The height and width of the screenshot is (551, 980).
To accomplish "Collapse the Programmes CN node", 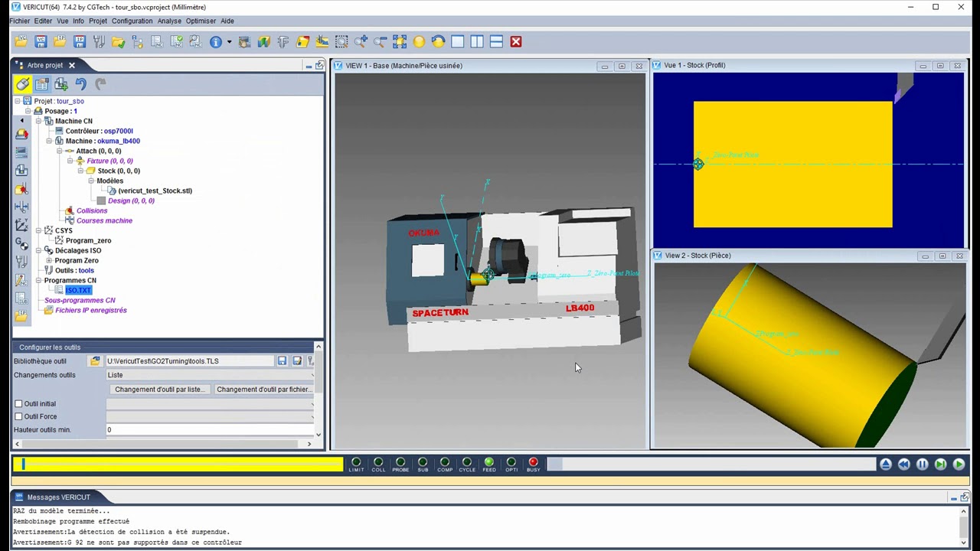I will coord(38,280).
